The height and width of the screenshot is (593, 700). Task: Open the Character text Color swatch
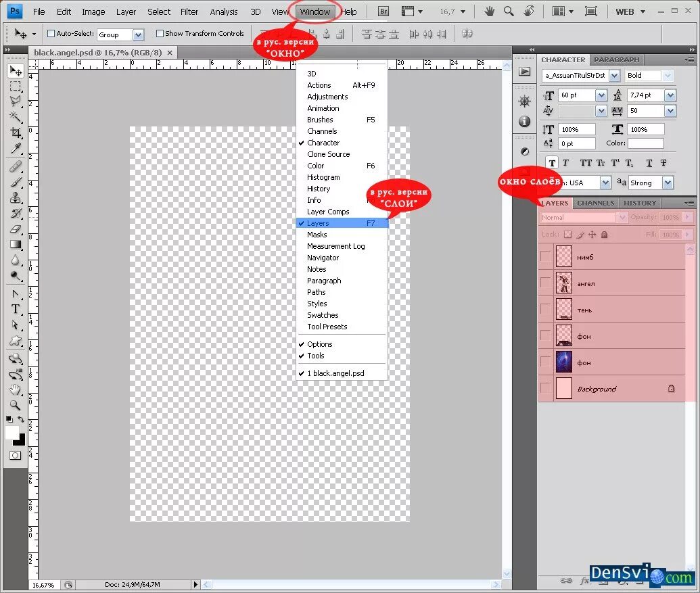(x=645, y=143)
